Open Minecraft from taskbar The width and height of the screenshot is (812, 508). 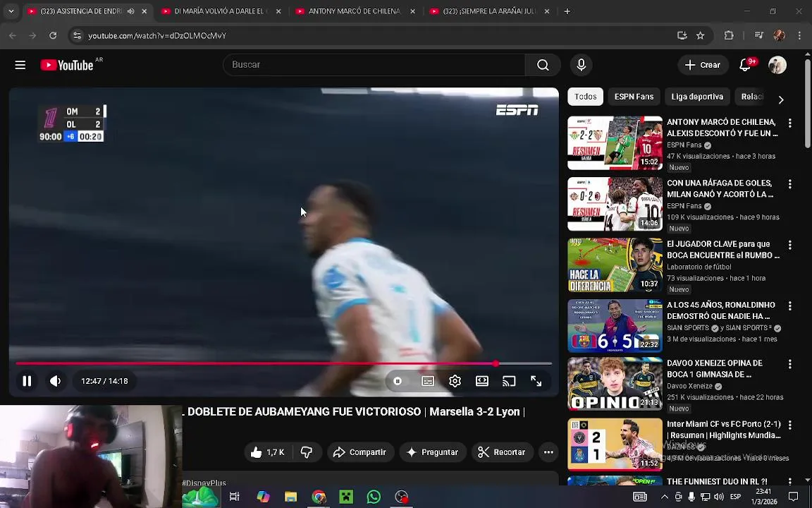[x=346, y=497]
